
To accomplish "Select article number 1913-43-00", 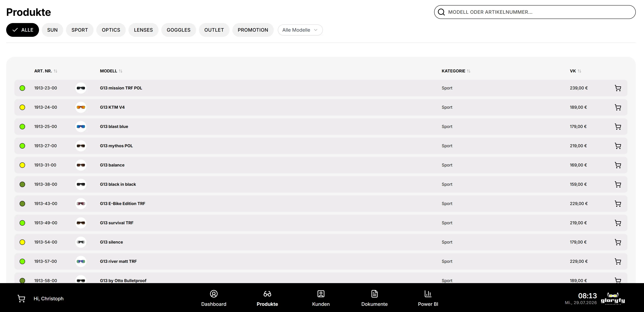I will click(x=46, y=204).
